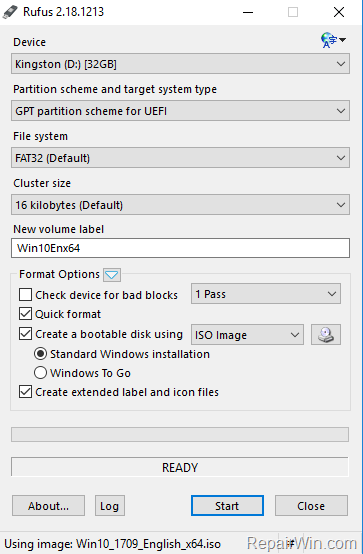Click the New volume label field Win10Enx64
Viewport: 363px width, 554px height.
click(x=180, y=248)
